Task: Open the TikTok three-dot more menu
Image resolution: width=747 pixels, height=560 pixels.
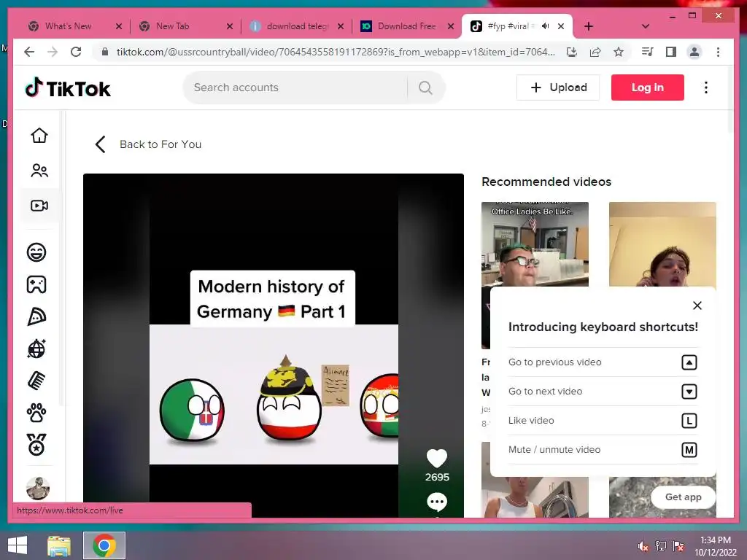Action: pos(706,87)
